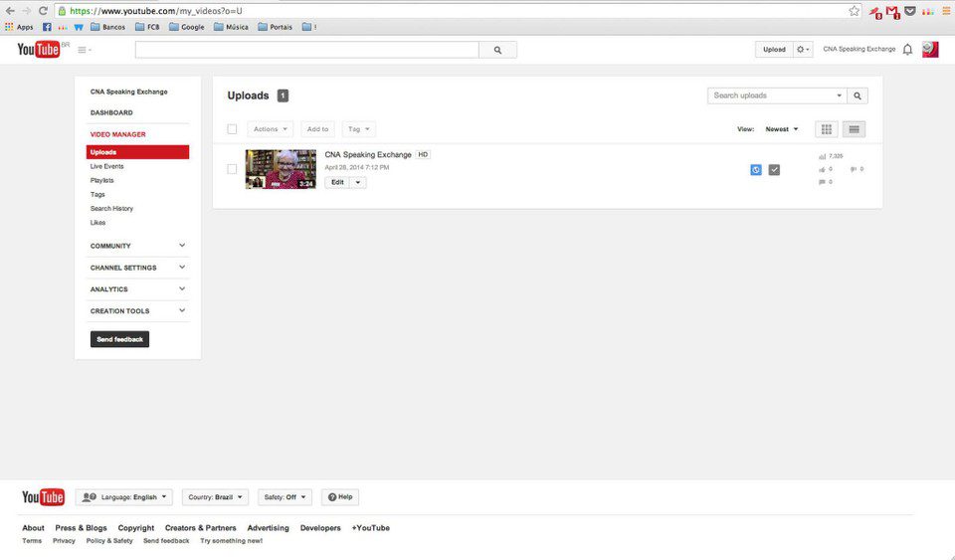Click the search uploads magnifier button
Screen dimensions: 955x560
coord(857,95)
